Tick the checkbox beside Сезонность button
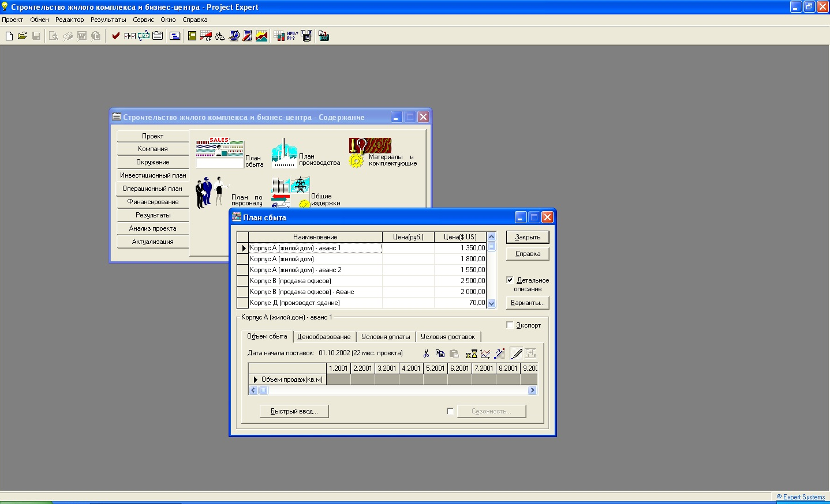 click(x=450, y=411)
